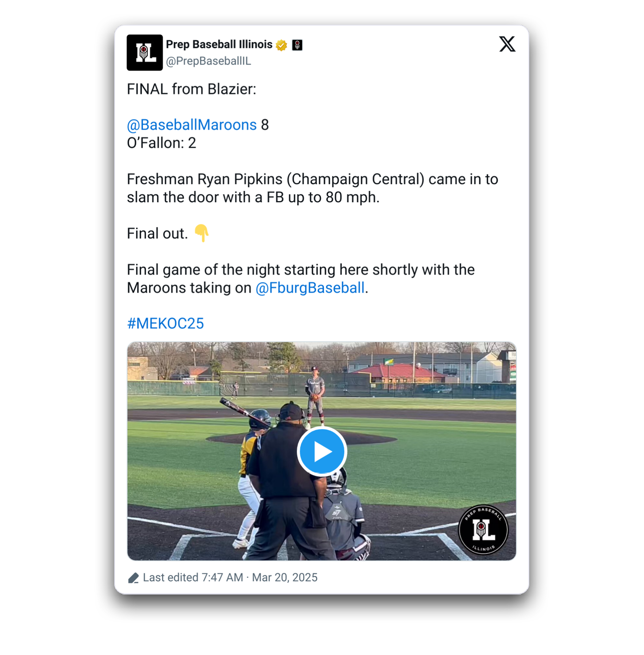
Task: Click the @PrepBaseballIL handle
Action: tap(208, 61)
